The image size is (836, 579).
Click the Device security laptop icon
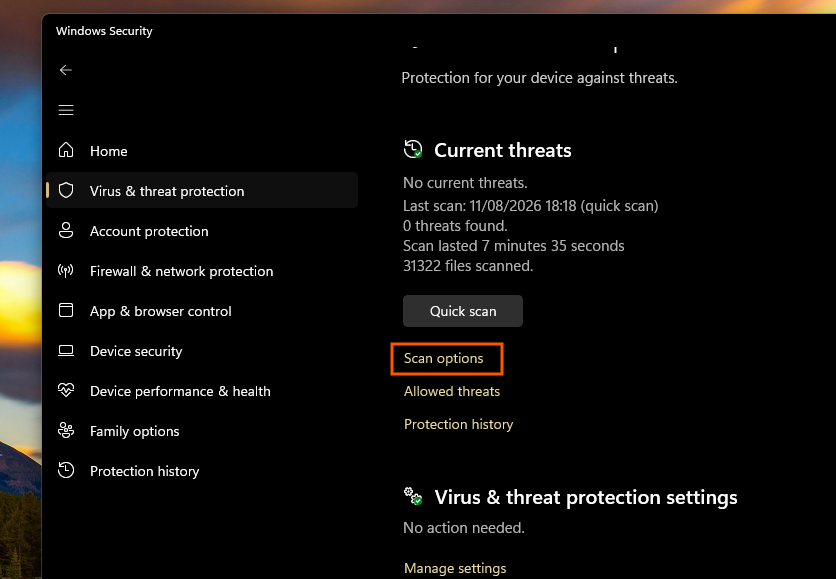coord(66,350)
